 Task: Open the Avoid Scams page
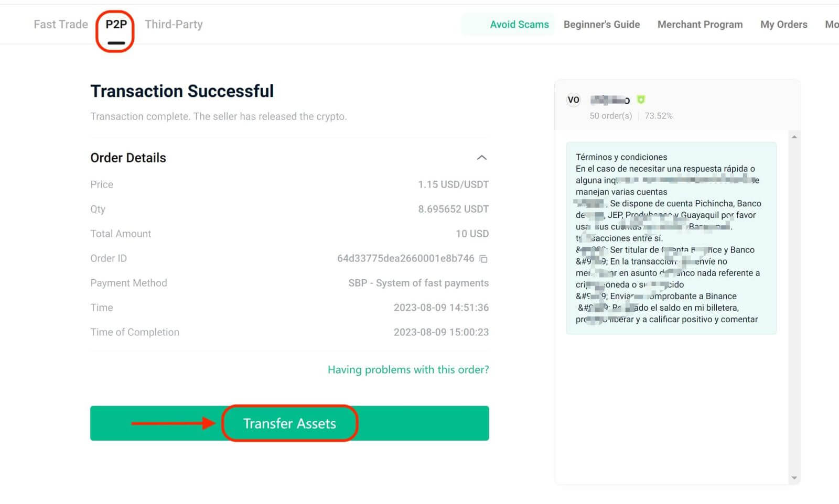point(520,24)
